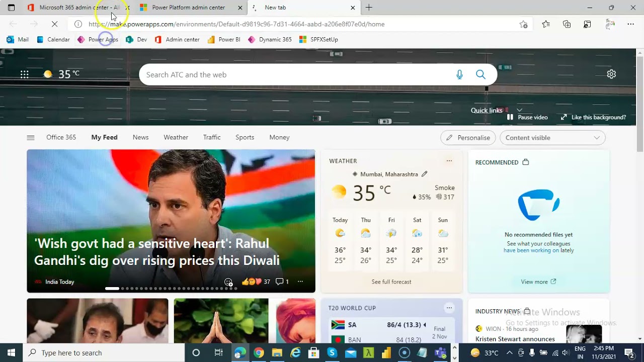Screen dimensions: 644x362
Task: Open See full forecast link
Action: (391, 282)
